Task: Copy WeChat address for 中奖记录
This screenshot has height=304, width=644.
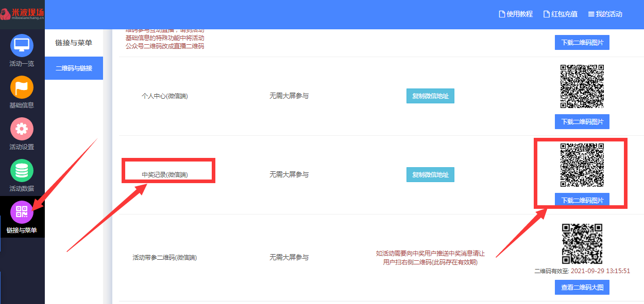Action: click(430, 175)
